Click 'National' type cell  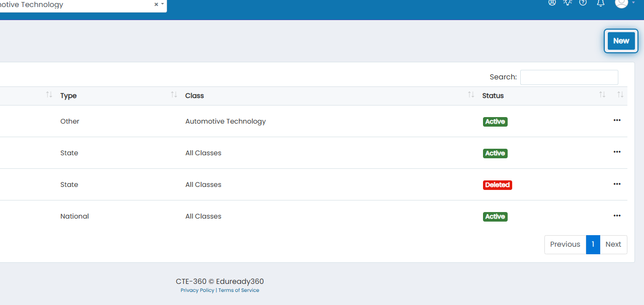coord(74,216)
